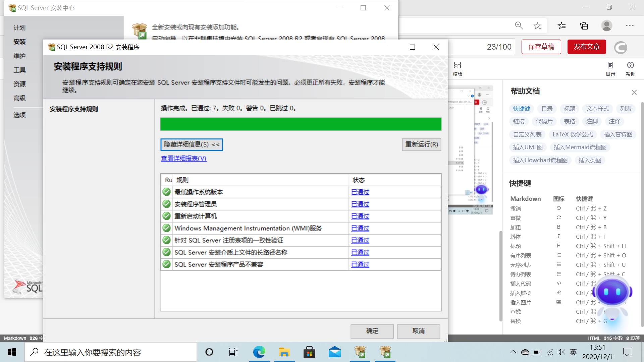Open Microsoft Store from taskbar
This screenshot has height=362, width=644.
(x=309, y=352)
